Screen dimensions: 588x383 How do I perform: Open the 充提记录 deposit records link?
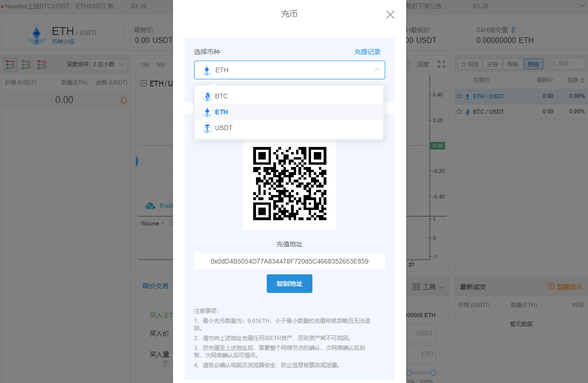pyautogui.click(x=367, y=52)
